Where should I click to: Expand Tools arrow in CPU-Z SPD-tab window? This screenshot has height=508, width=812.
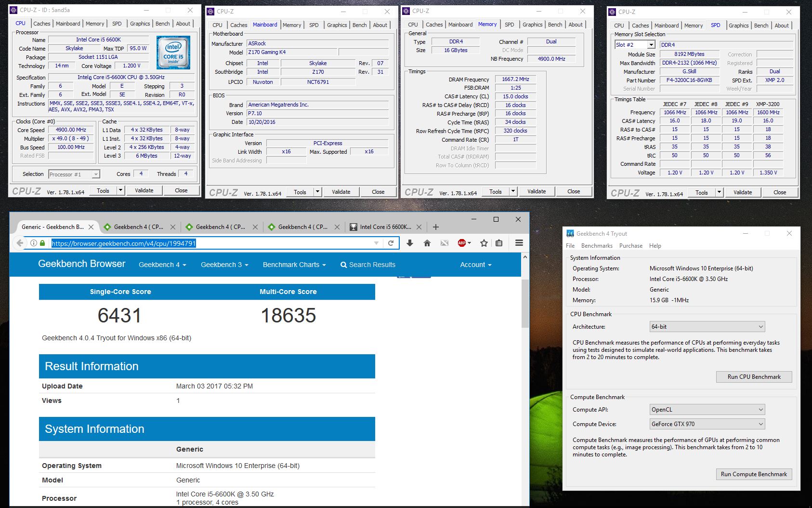click(x=719, y=192)
